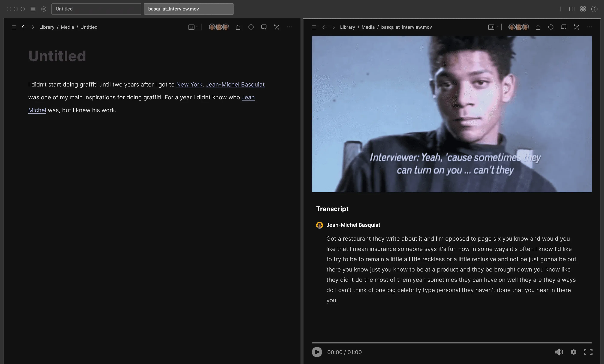Screen dimensions: 604x364
Task: Switch to the basquiat_interview.mov tab
Action: click(x=189, y=9)
